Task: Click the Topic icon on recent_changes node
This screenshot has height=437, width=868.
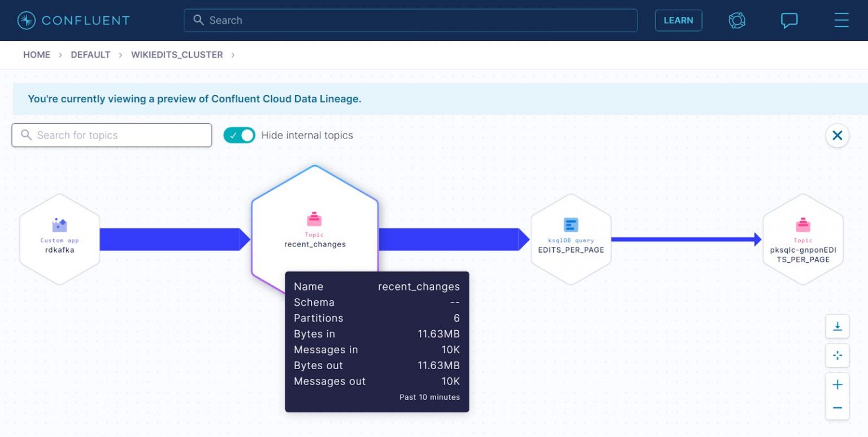Action: pos(314,219)
